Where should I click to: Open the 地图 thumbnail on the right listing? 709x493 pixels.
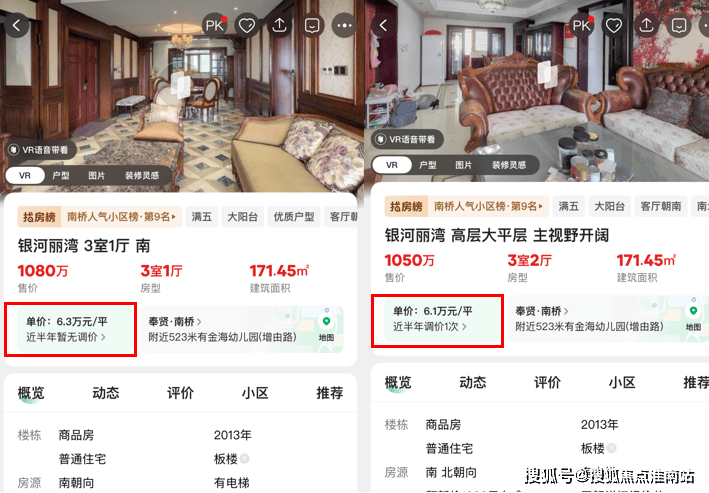click(693, 317)
